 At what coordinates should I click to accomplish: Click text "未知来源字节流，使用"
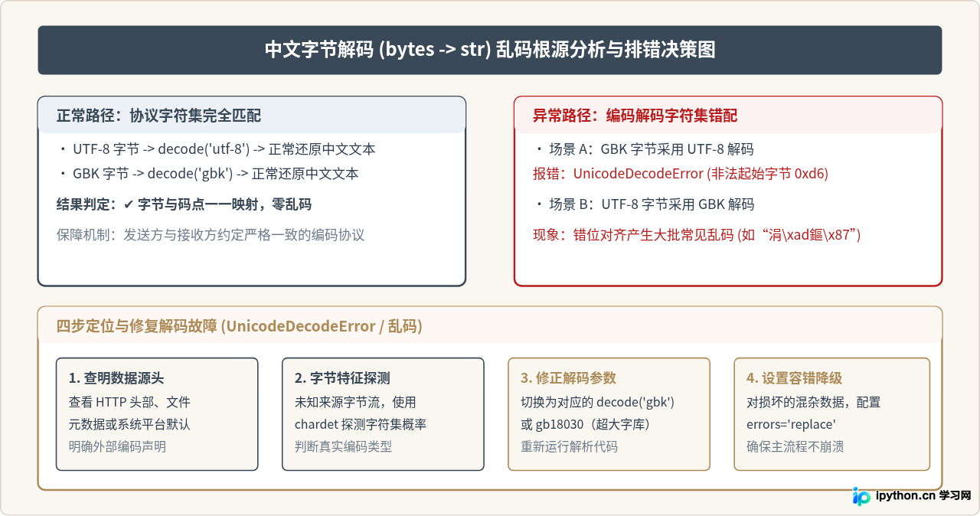[x=355, y=402]
